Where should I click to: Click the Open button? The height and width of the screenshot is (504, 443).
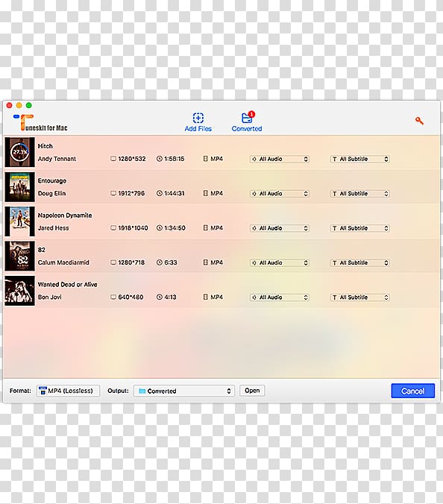[252, 391]
